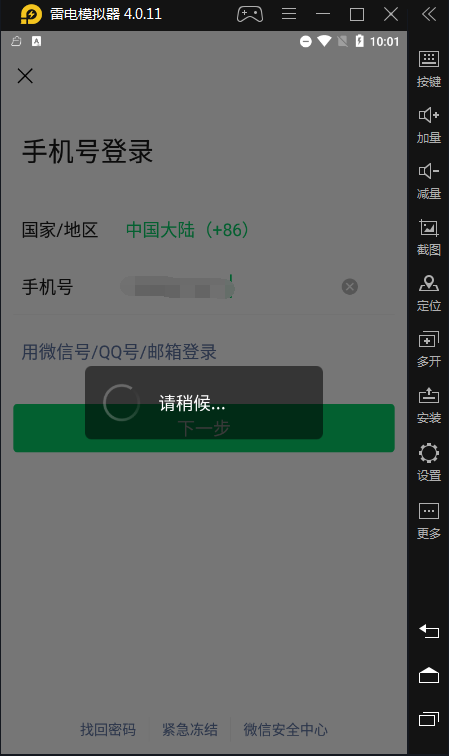
Task: Open the 安装 APK install tool
Action: (x=428, y=405)
